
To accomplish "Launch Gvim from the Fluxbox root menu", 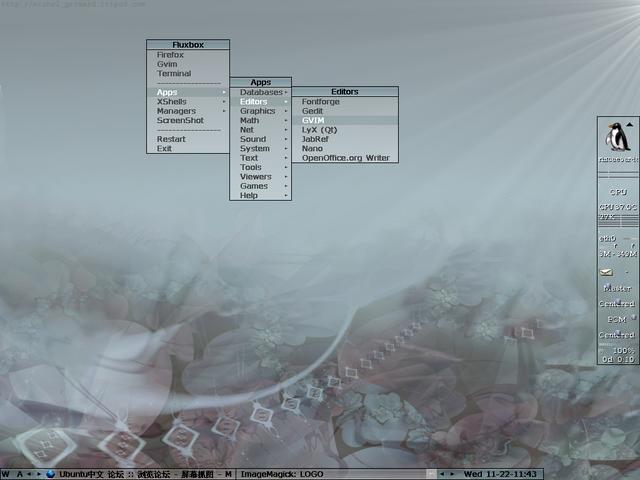I will coord(188,64).
